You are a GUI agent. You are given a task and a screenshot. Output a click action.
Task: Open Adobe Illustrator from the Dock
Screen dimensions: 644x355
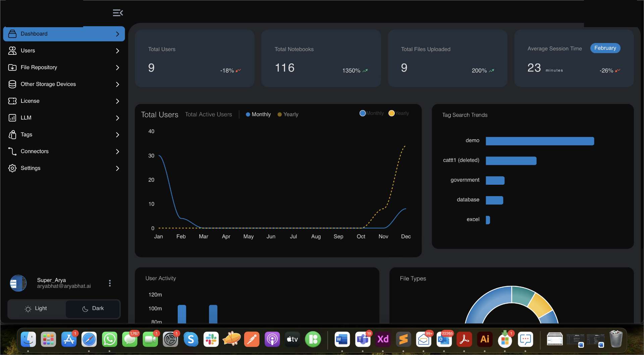[484, 340]
